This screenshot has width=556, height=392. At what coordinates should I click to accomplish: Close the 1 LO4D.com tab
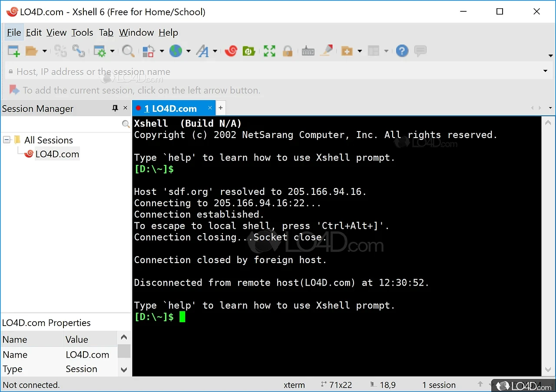pos(210,108)
